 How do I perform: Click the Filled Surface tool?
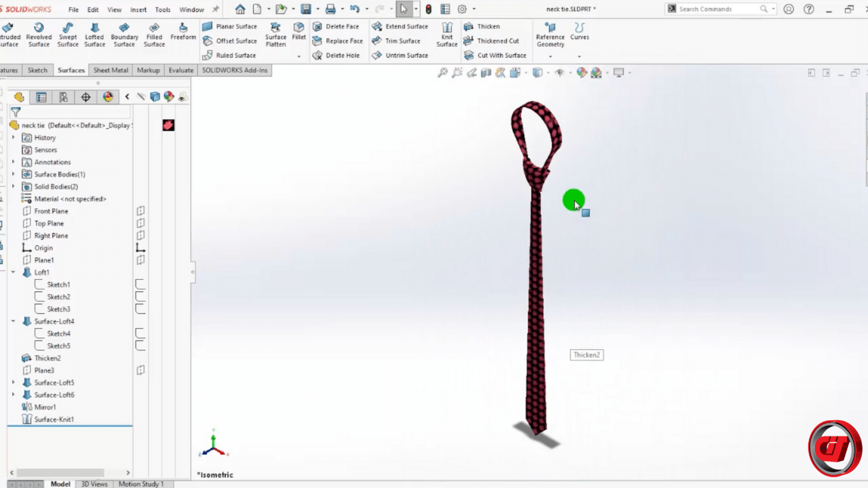point(154,35)
